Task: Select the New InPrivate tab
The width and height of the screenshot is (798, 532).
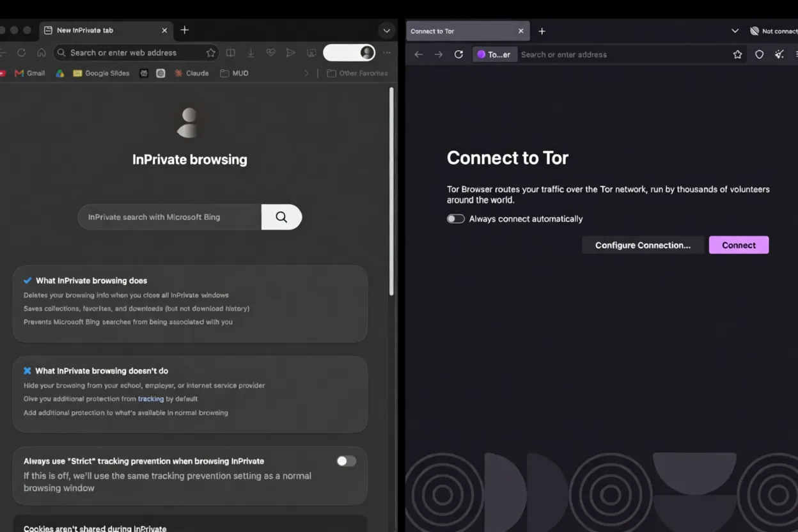Action: [x=106, y=30]
